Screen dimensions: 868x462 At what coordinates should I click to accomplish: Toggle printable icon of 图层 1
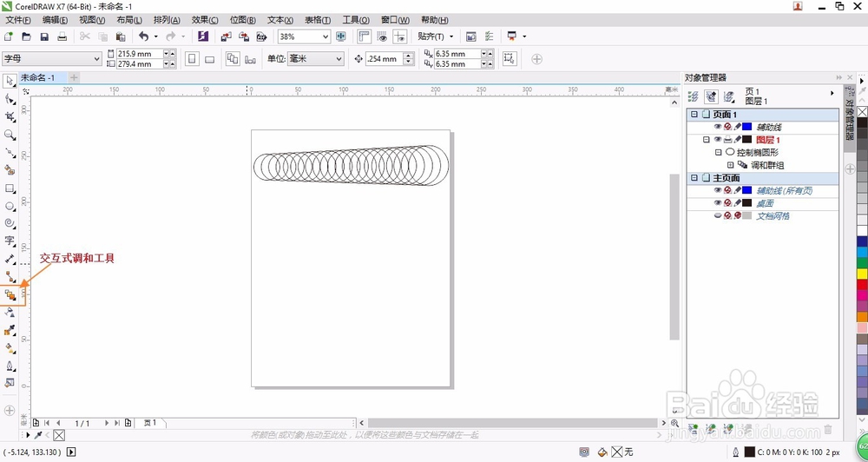727,140
